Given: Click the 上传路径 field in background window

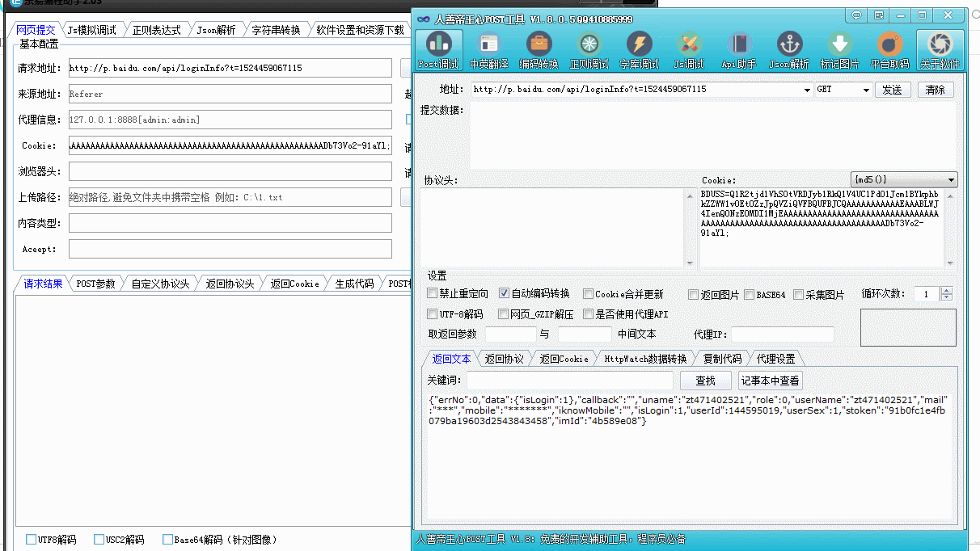Looking at the screenshot, I should pos(230,197).
